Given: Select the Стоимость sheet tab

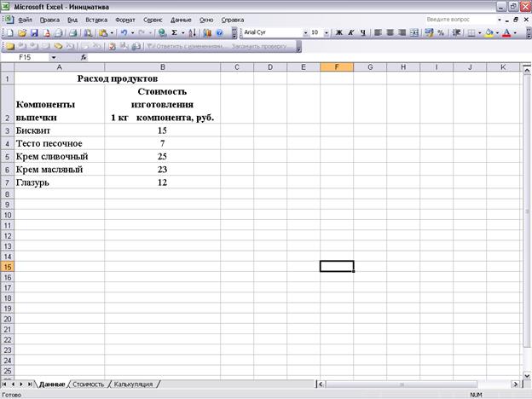Looking at the screenshot, I should pos(88,385).
